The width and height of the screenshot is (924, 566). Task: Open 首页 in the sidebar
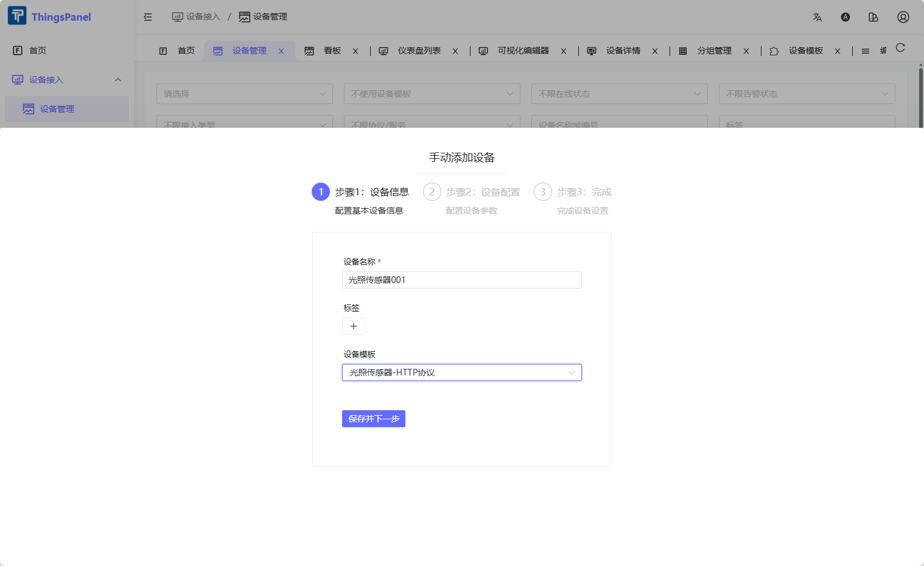[67, 51]
